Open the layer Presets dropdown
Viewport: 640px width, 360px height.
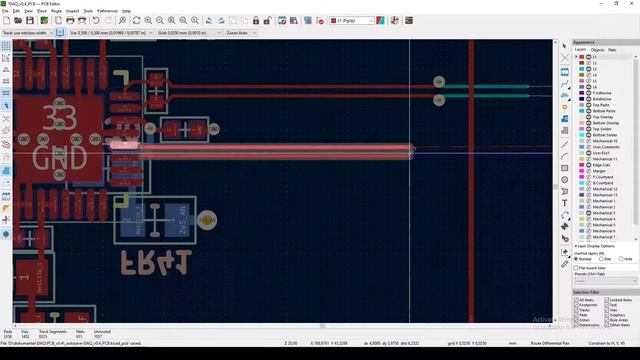605,281
